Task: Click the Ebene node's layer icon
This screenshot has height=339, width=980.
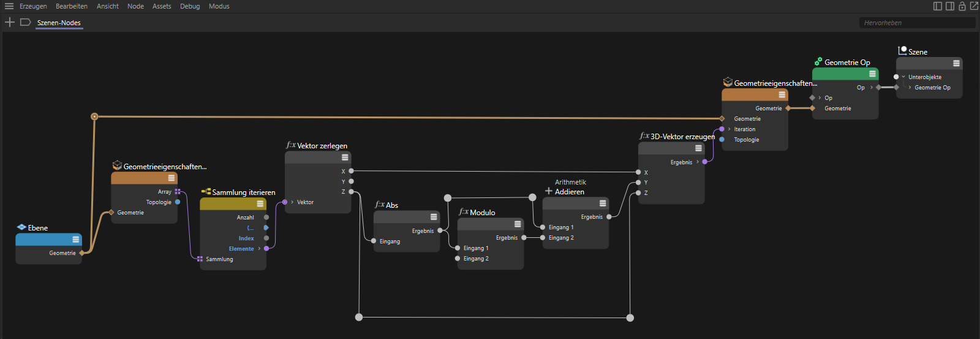Action: click(x=21, y=227)
